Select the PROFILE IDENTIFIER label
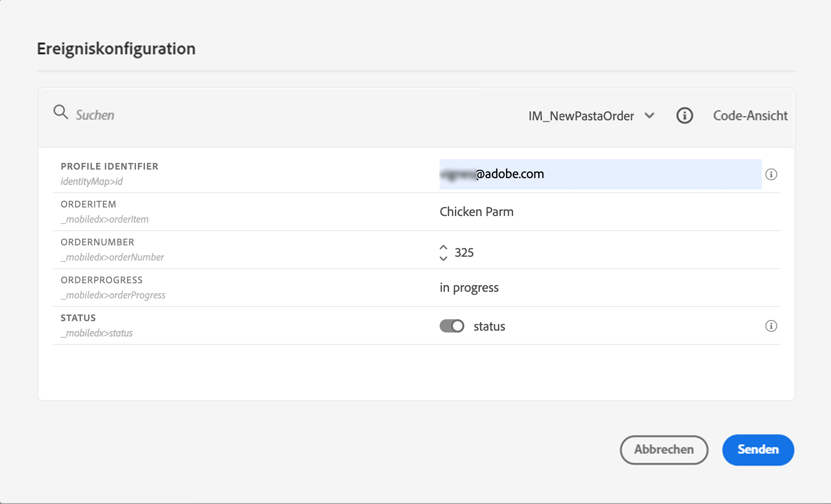The width and height of the screenshot is (831, 504). pyautogui.click(x=109, y=166)
